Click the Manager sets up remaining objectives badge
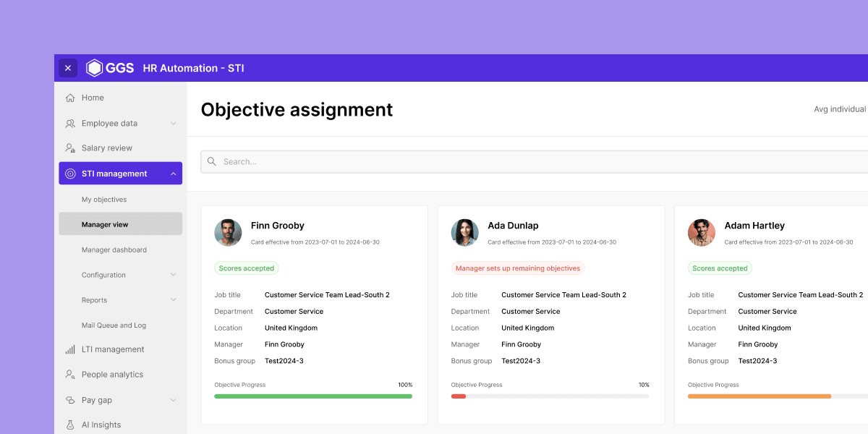This screenshot has height=434, width=868. [x=518, y=268]
